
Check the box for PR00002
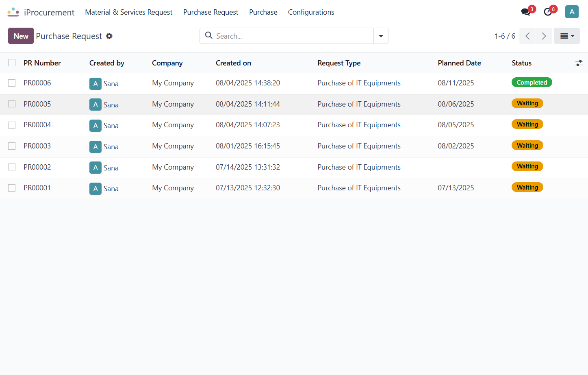click(x=12, y=167)
